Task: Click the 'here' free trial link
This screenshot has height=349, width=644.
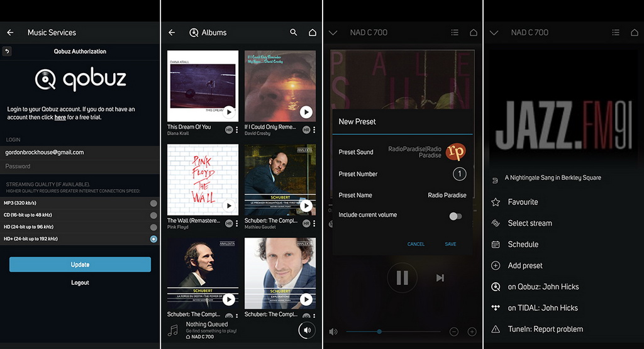Action: coord(60,118)
